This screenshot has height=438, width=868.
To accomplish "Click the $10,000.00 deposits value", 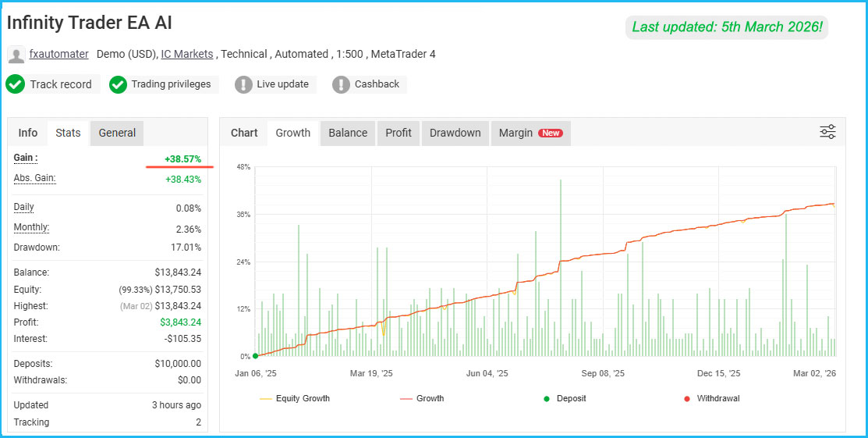I will pos(178,364).
